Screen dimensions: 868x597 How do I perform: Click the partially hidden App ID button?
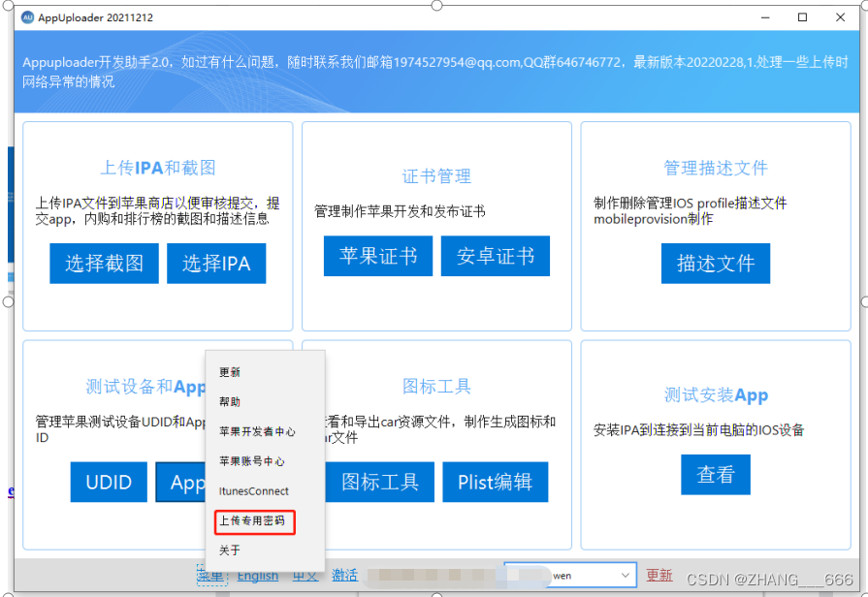pos(181,482)
